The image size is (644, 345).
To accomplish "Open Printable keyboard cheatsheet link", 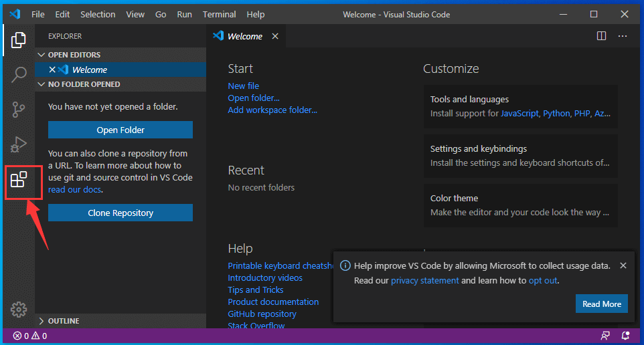I will coord(281,265).
